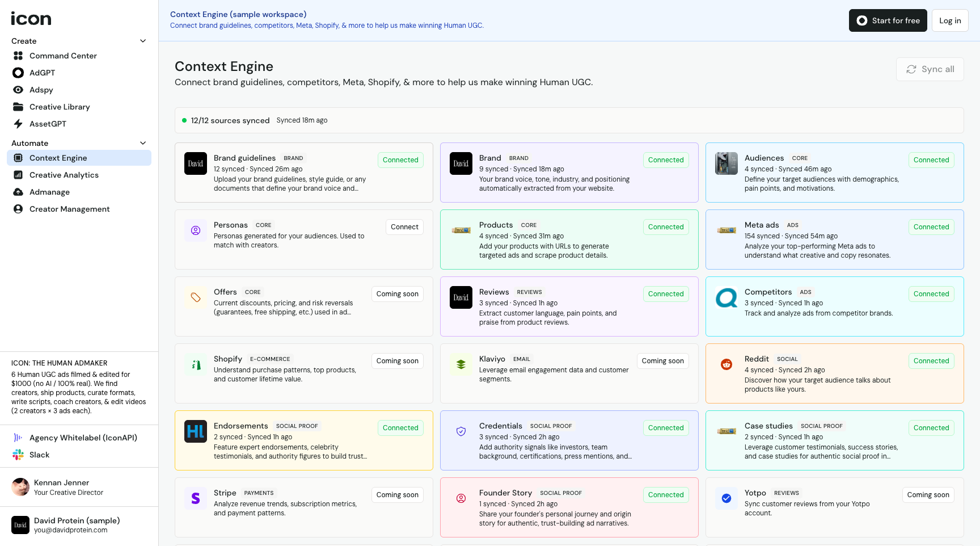The width and height of the screenshot is (980, 546).
Task: Click the Synced 18m ago text
Action: (302, 120)
